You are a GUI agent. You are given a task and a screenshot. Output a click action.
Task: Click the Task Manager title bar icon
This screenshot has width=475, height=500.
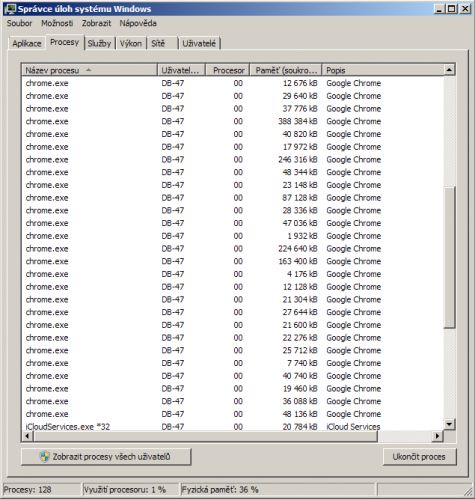(x=10, y=9)
